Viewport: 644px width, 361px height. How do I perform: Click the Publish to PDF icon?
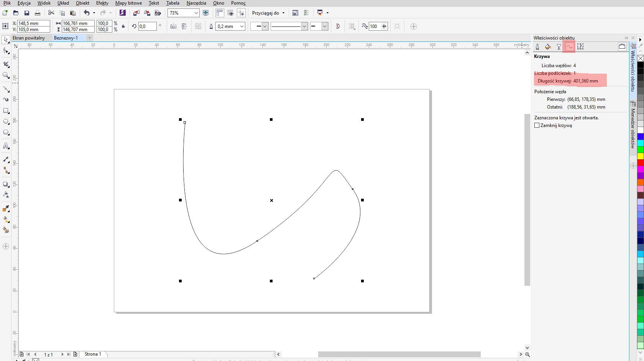pyautogui.click(x=158, y=13)
